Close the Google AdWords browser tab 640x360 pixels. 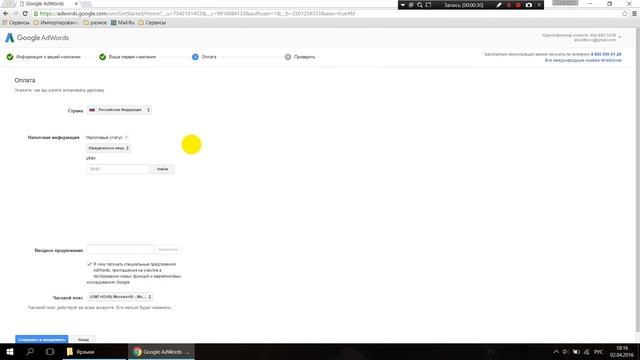76,4
